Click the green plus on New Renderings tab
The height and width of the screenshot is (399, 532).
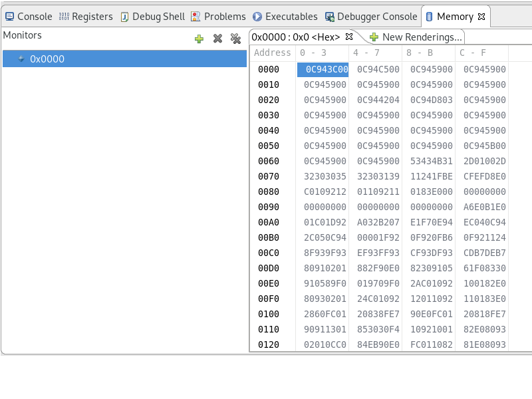(x=374, y=37)
